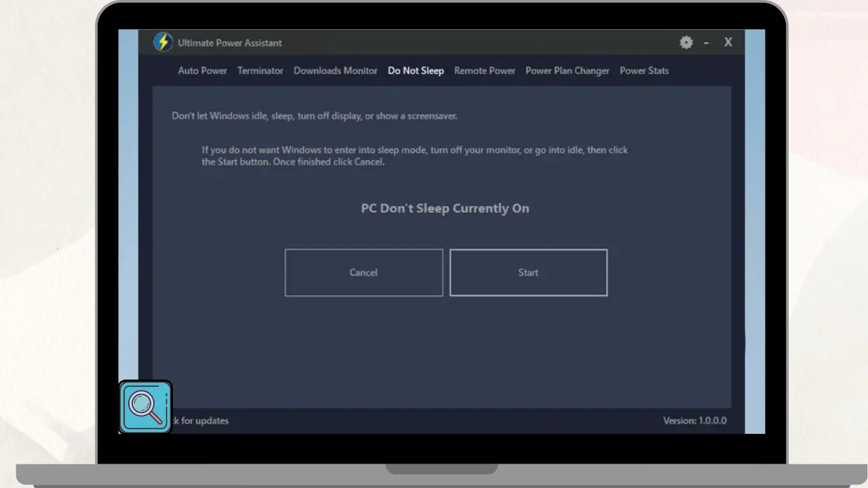Open settings with the gear icon
The image size is (868, 488).
(686, 43)
